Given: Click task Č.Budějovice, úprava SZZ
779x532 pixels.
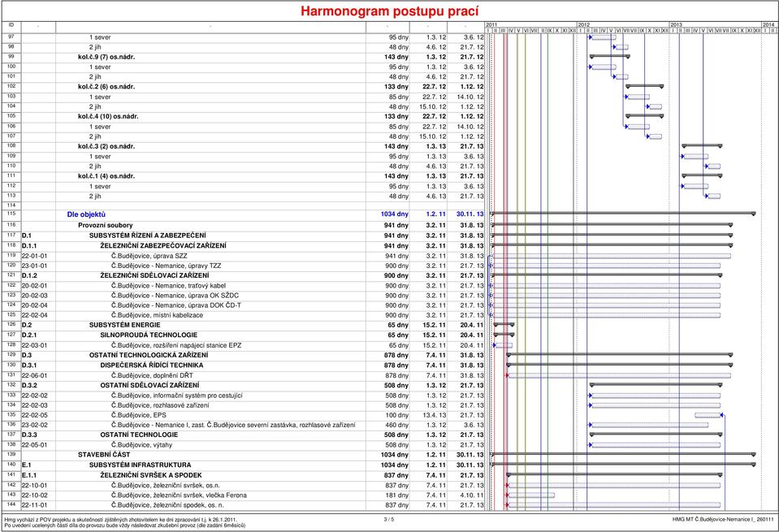Looking at the screenshot, I should coord(149,257).
